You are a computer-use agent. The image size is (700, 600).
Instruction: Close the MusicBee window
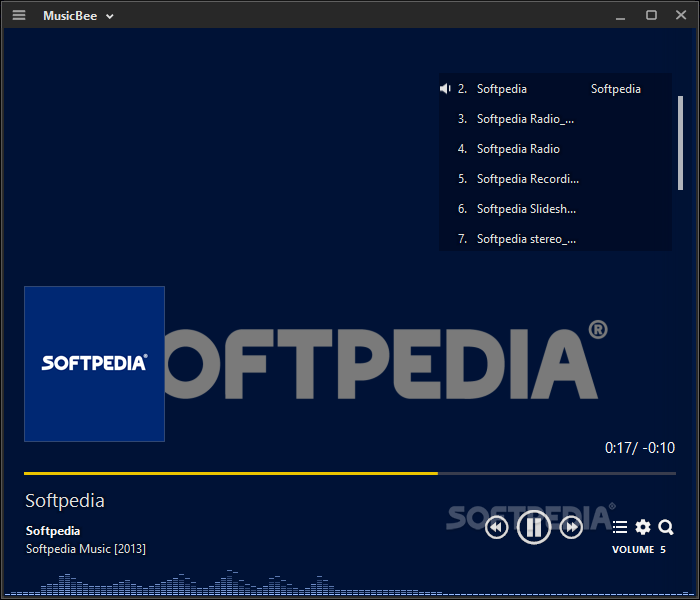[681, 15]
